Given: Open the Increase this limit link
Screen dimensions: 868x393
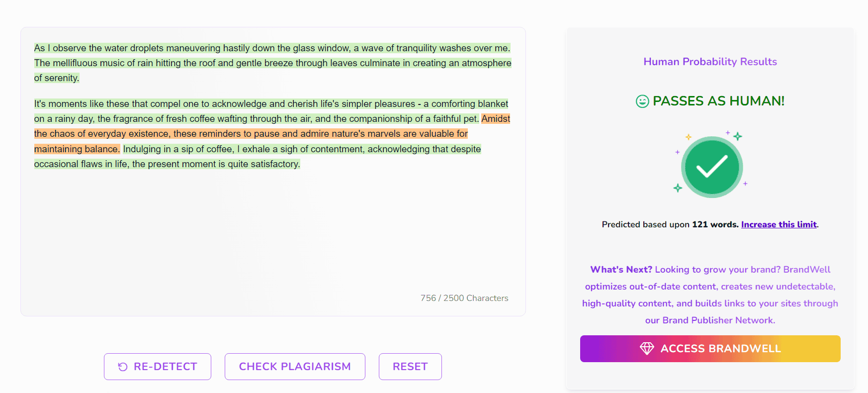Looking at the screenshot, I should pos(779,224).
